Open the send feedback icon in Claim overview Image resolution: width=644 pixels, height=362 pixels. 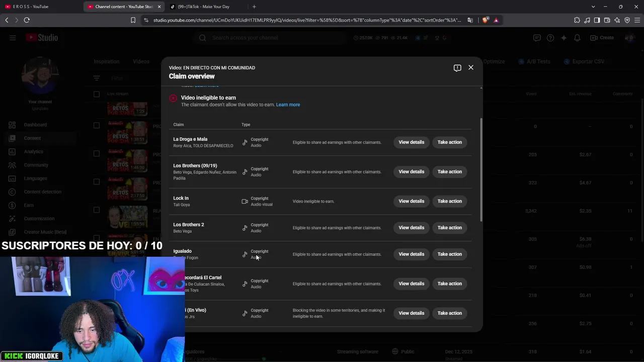point(457,68)
